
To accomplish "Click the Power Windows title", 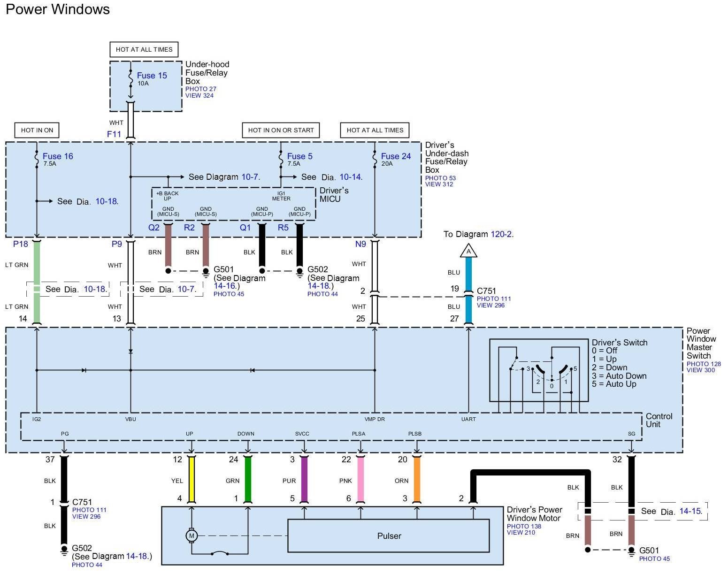I will coord(58,9).
